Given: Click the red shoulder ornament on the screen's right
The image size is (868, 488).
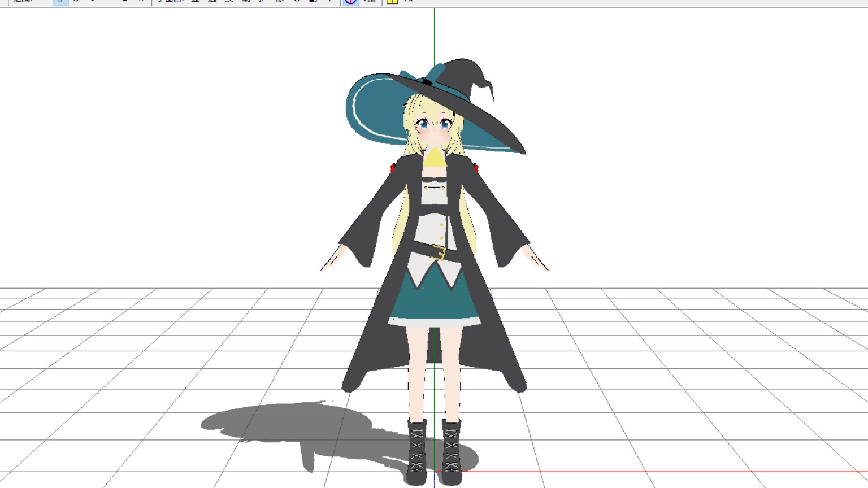Looking at the screenshot, I should [475, 167].
